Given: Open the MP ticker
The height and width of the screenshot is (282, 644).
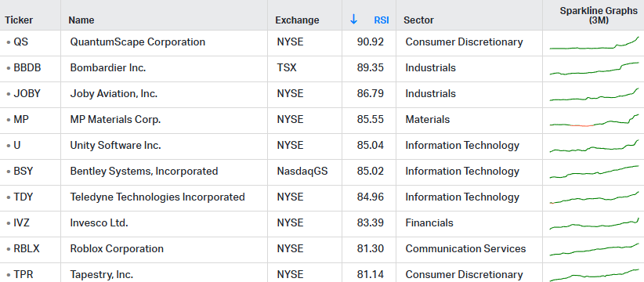Looking at the screenshot, I should coord(21,119).
